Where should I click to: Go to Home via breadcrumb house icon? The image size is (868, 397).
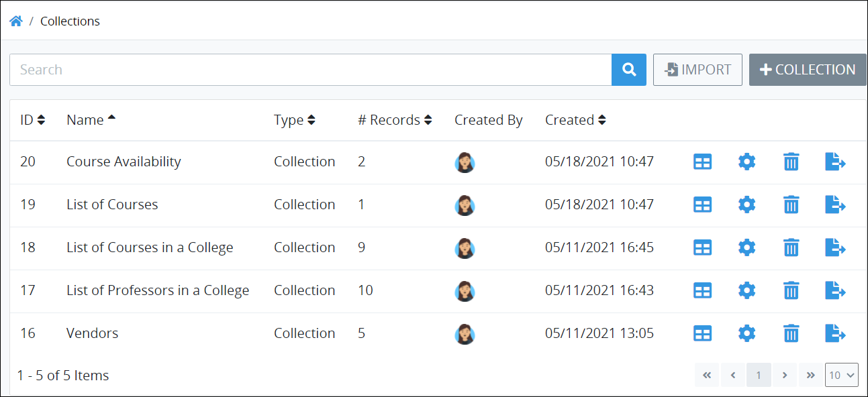(16, 21)
